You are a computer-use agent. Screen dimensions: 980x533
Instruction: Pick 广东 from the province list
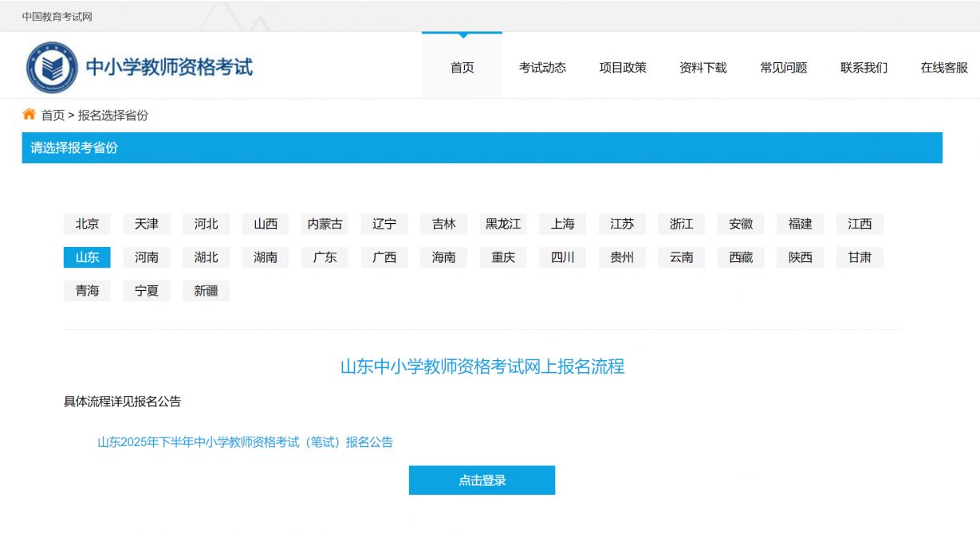(x=325, y=257)
